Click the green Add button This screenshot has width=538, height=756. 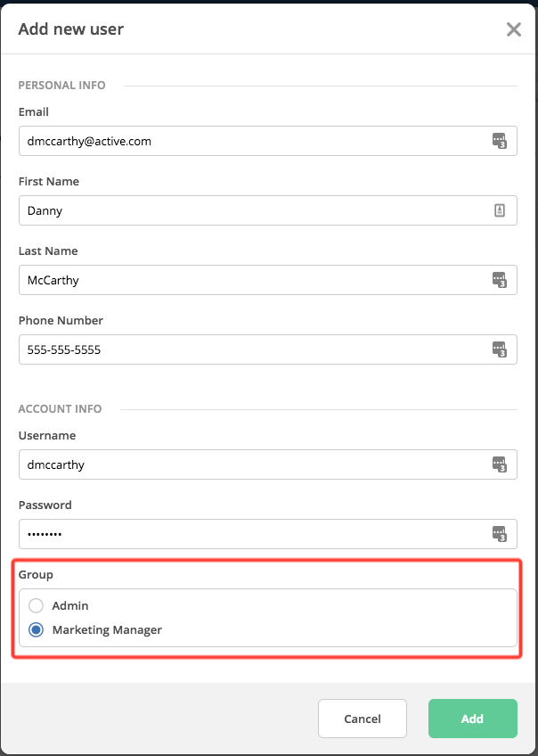point(472,719)
